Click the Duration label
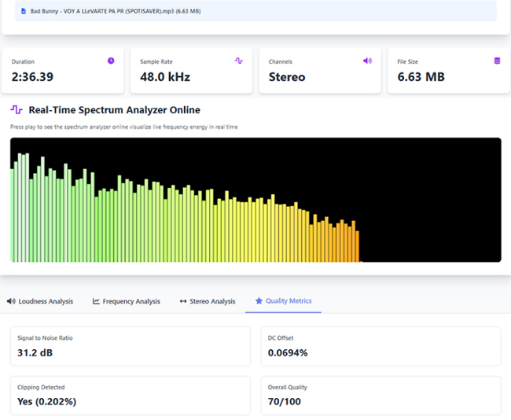 [x=23, y=61]
